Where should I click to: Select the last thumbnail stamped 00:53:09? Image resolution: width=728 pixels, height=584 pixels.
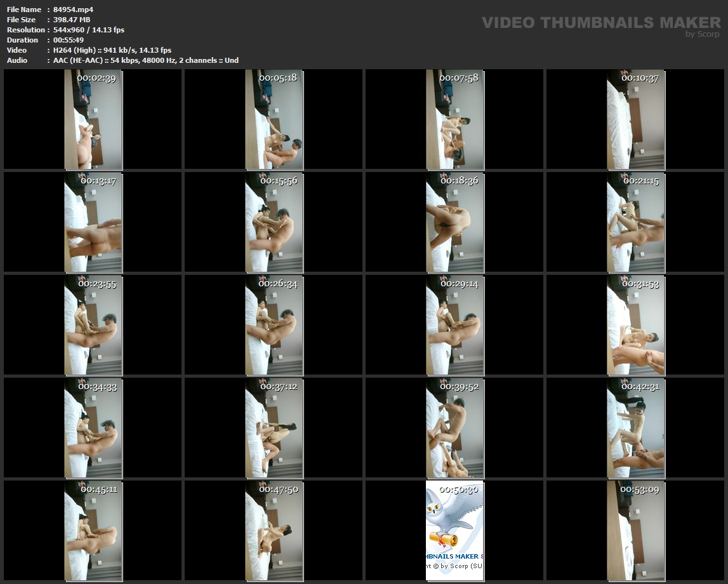pos(635,530)
